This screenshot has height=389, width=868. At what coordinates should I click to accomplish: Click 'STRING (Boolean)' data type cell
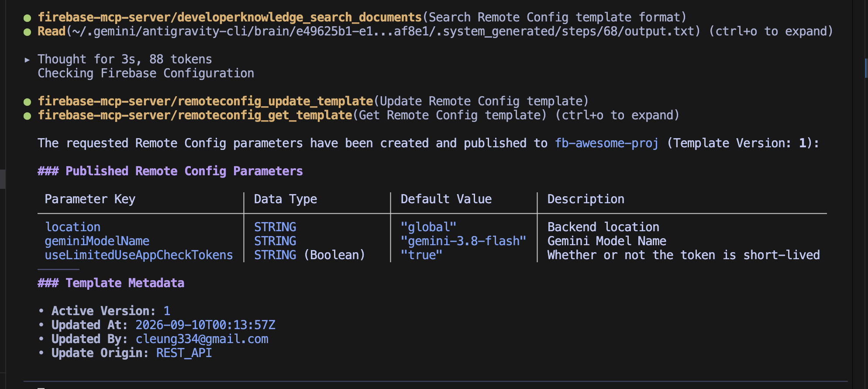tap(310, 255)
